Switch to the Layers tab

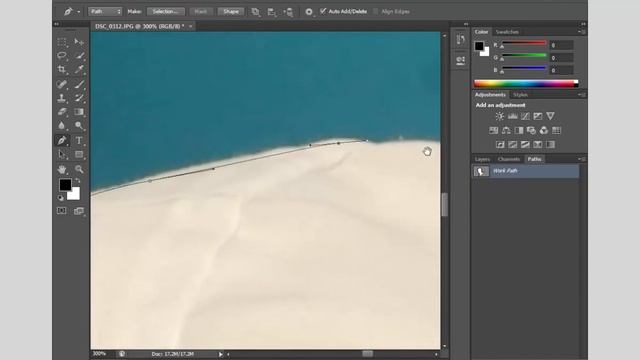482,159
